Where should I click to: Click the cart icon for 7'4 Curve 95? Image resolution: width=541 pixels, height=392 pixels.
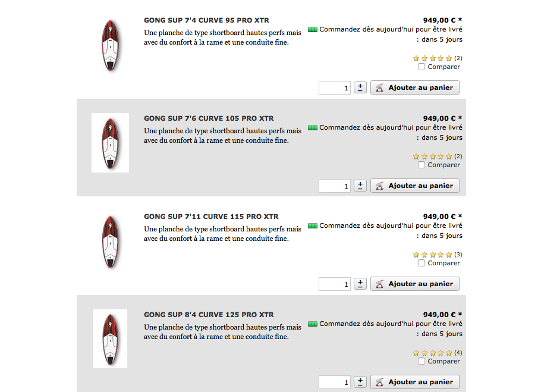coord(380,88)
